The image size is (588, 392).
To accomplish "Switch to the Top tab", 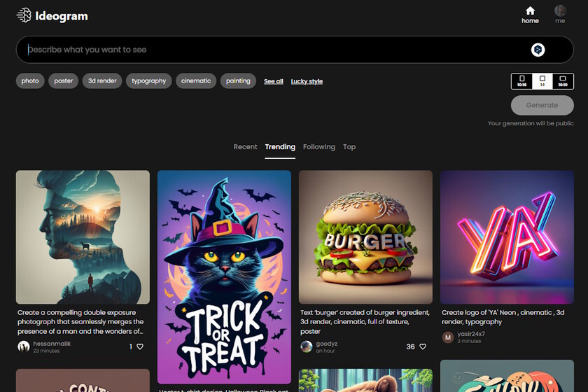I will (x=349, y=147).
